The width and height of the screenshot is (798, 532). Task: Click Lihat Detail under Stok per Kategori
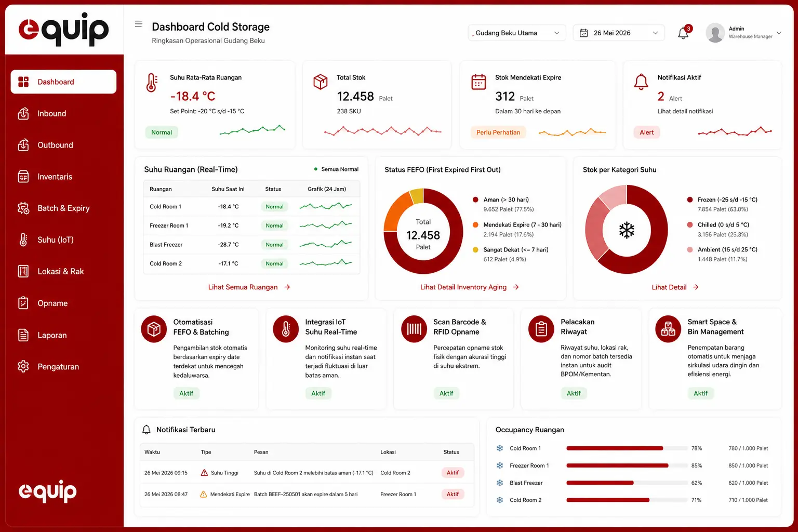click(675, 287)
